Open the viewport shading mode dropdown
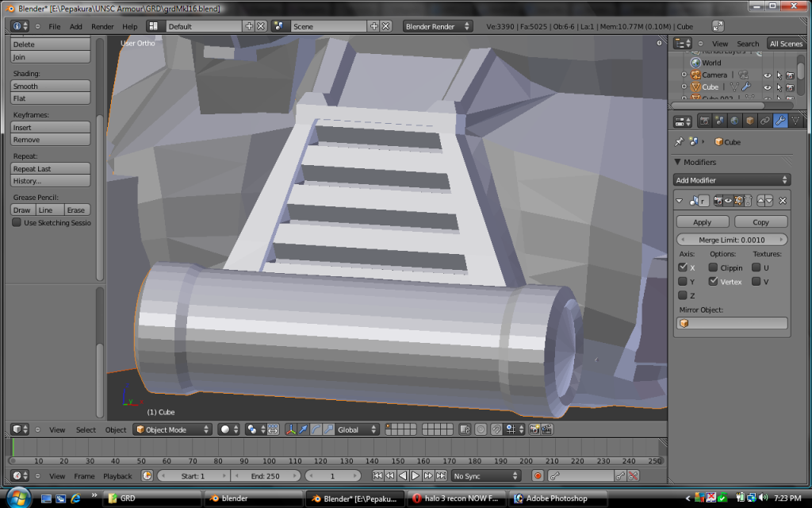The height and width of the screenshot is (508, 812). tap(228, 429)
